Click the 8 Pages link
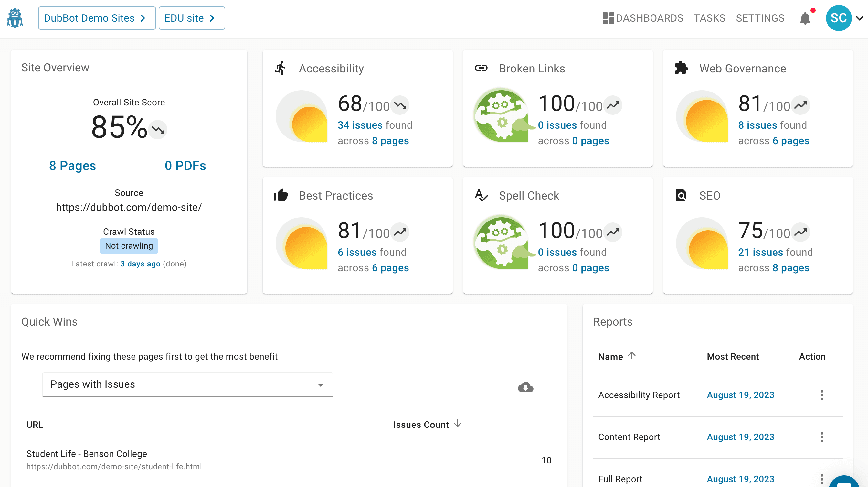Screen dimensions: 868x487 tap(72, 166)
